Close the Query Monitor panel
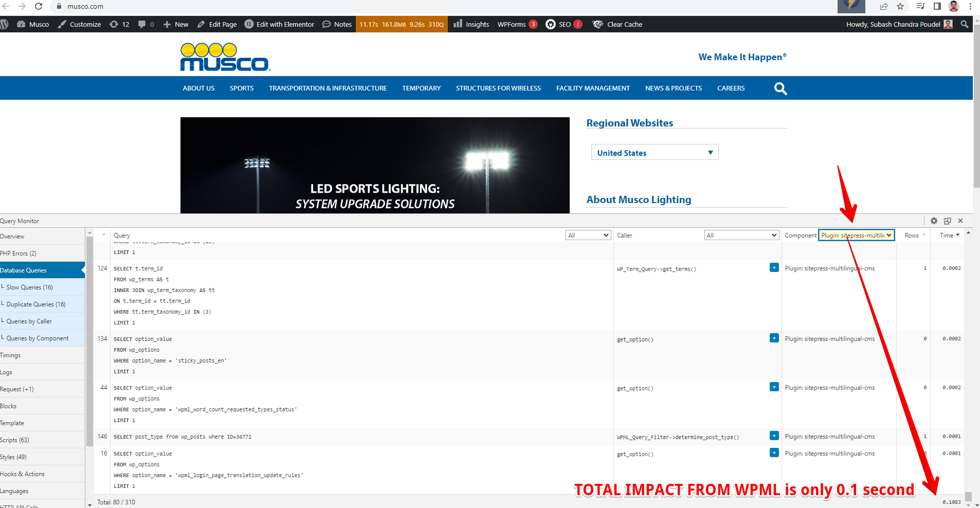This screenshot has height=508, width=980. coord(960,221)
